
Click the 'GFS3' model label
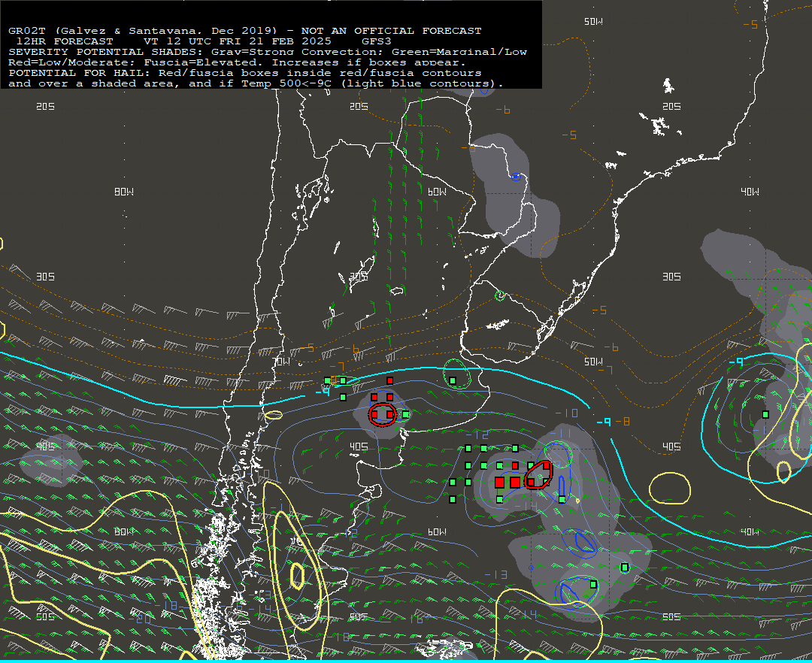(377, 41)
